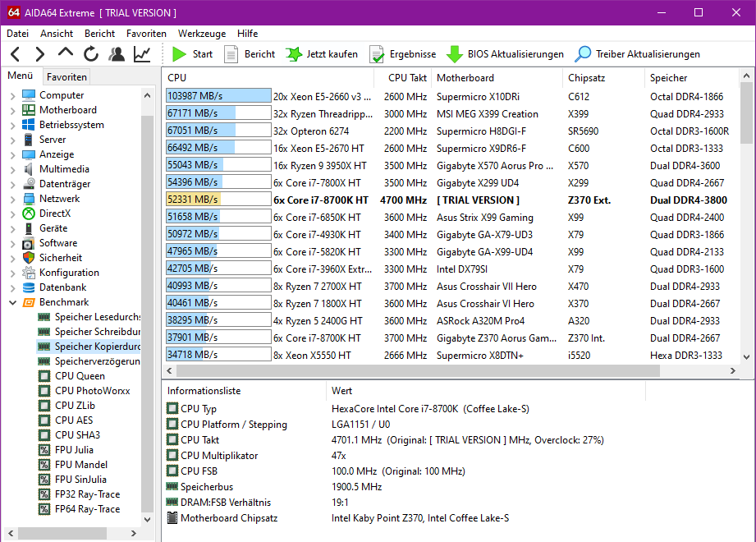Select the Motherboard icon in tree
Screen dimensions: 756x542
click(29, 110)
